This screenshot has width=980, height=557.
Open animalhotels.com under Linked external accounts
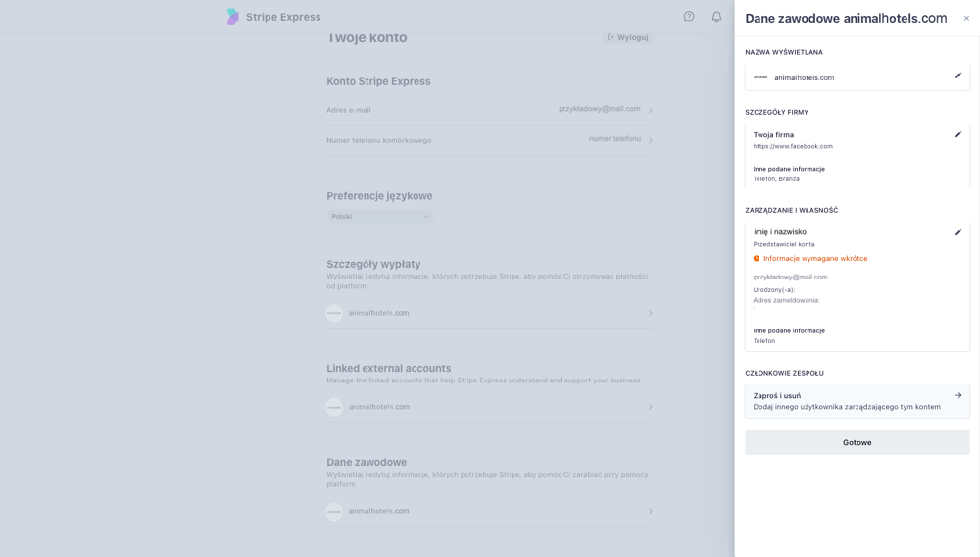pos(489,407)
